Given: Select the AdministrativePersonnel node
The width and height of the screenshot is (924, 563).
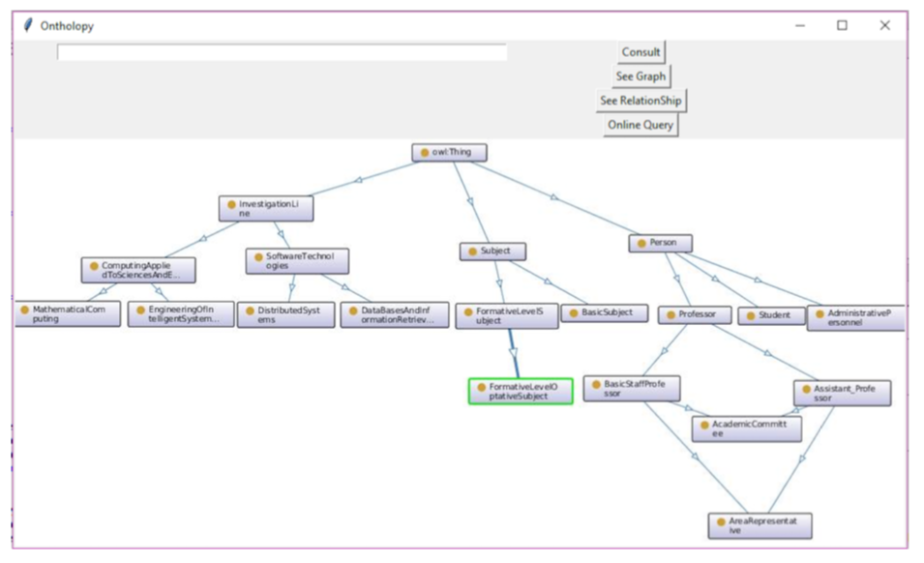Looking at the screenshot, I should point(855,318).
